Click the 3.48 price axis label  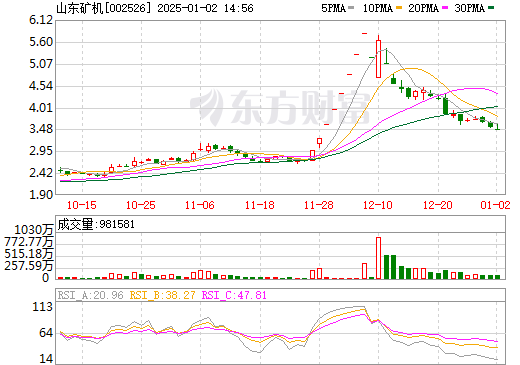(41, 129)
